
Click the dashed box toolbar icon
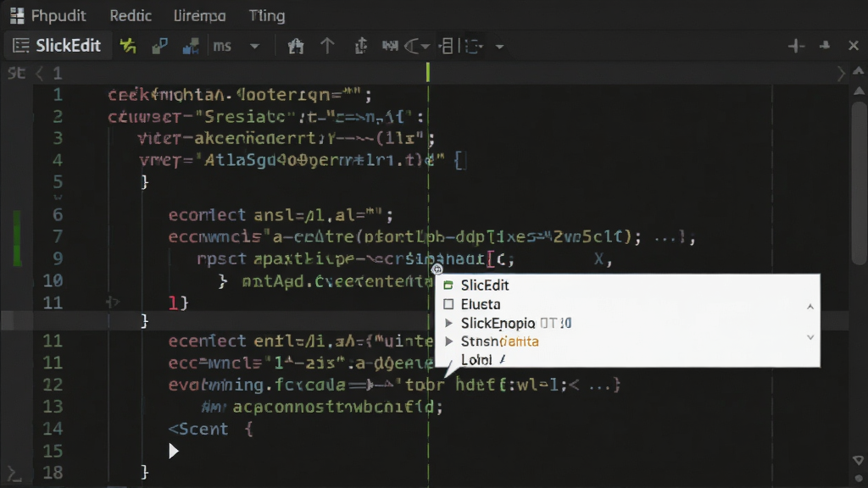473,46
